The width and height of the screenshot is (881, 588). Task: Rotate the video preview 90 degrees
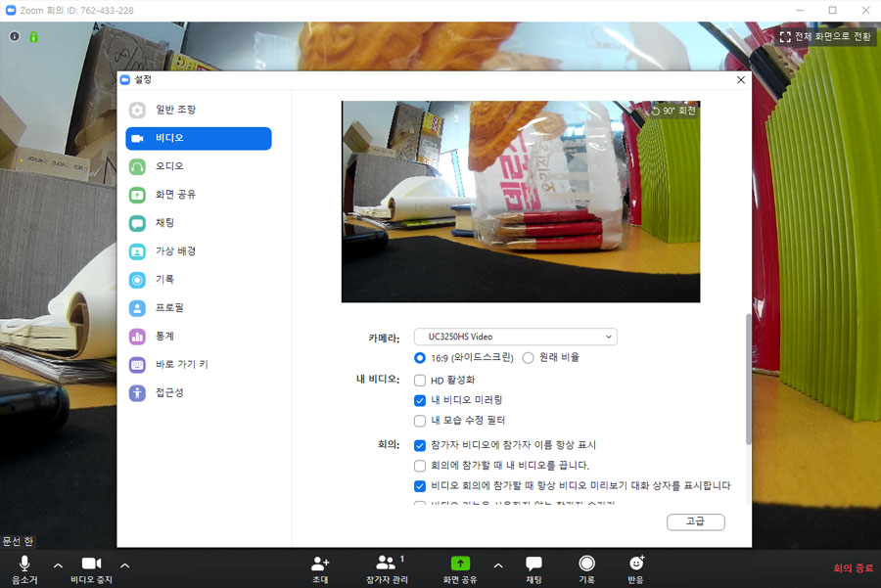673,111
